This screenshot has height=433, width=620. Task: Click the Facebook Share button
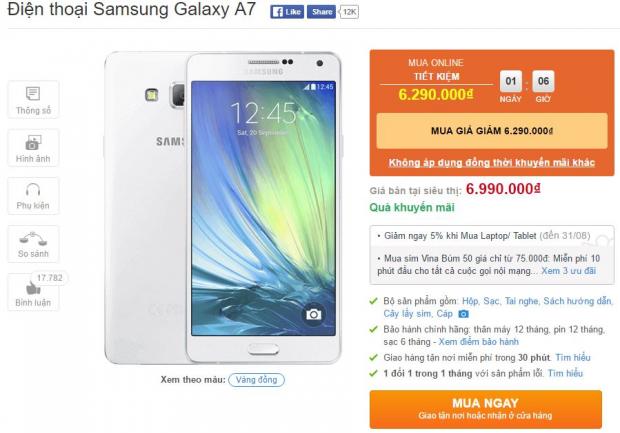pyautogui.click(x=321, y=12)
